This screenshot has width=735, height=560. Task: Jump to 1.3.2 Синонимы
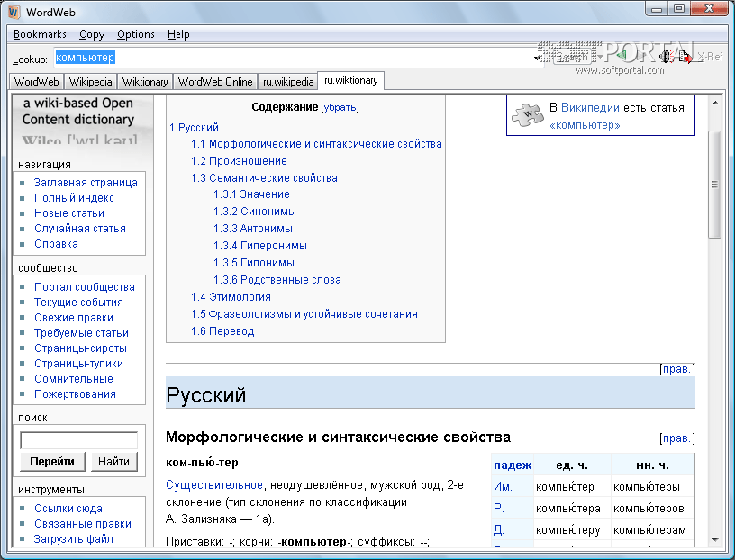click(255, 212)
